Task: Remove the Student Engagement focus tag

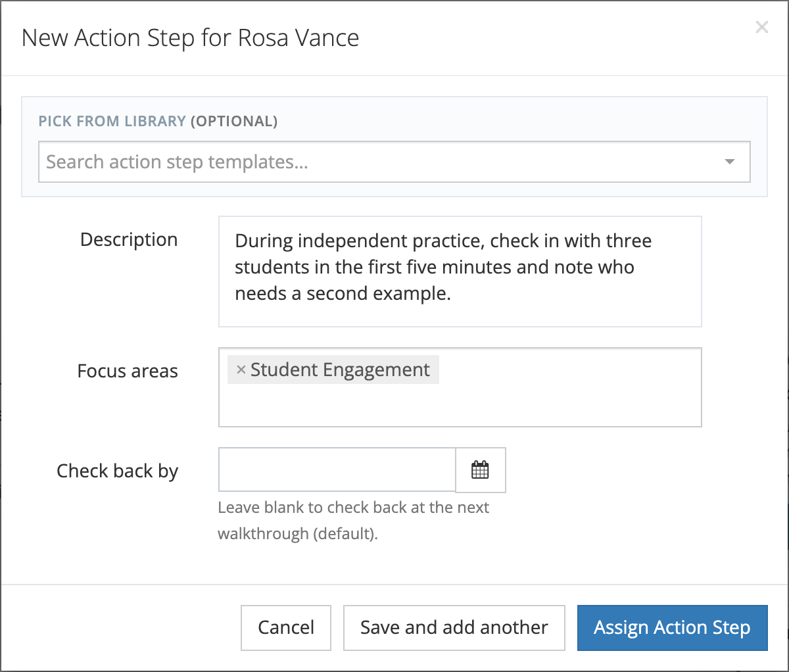Action: point(241,370)
